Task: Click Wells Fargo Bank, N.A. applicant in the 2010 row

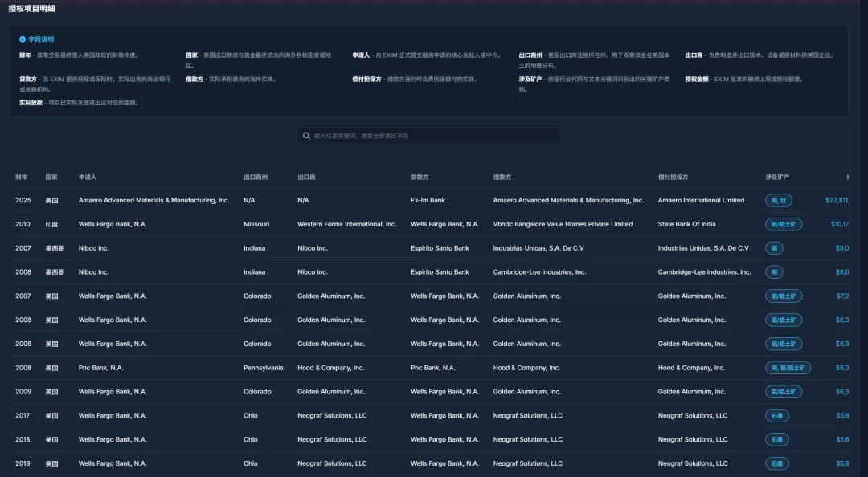Action: click(113, 224)
